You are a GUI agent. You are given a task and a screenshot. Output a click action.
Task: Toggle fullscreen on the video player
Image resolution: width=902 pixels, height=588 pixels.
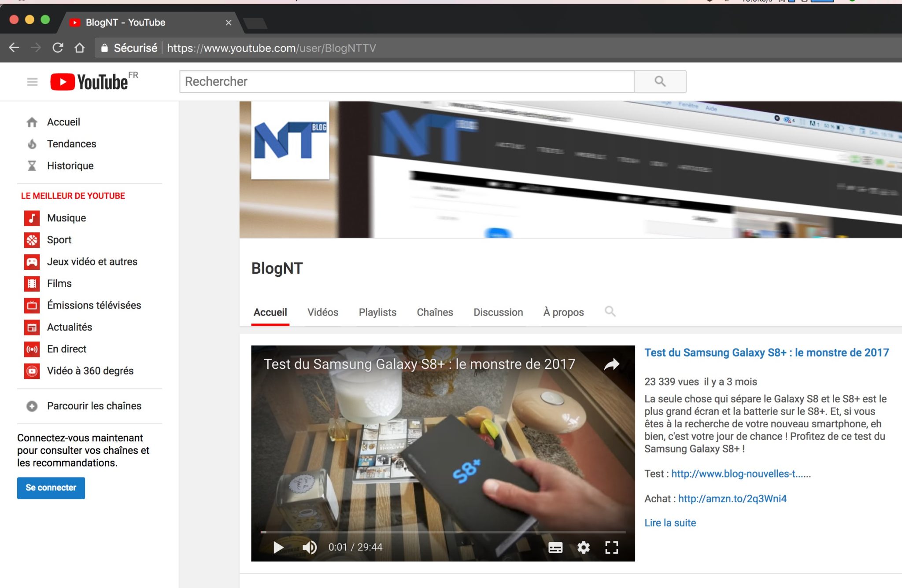[611, 547]
